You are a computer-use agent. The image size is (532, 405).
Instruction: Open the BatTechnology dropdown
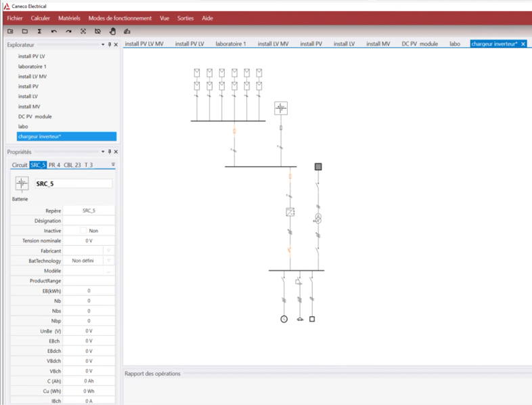pos(108,261)
